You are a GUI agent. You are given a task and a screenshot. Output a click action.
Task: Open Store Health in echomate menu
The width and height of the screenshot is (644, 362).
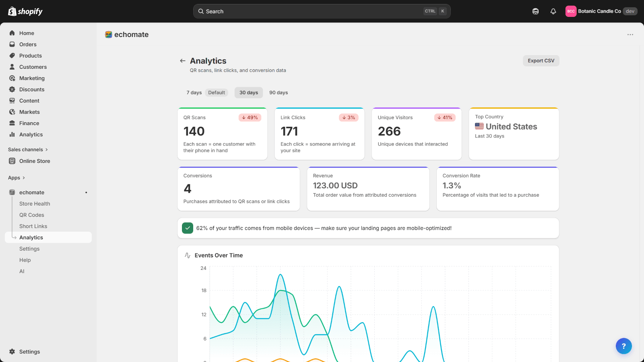(x=35, y=204)
